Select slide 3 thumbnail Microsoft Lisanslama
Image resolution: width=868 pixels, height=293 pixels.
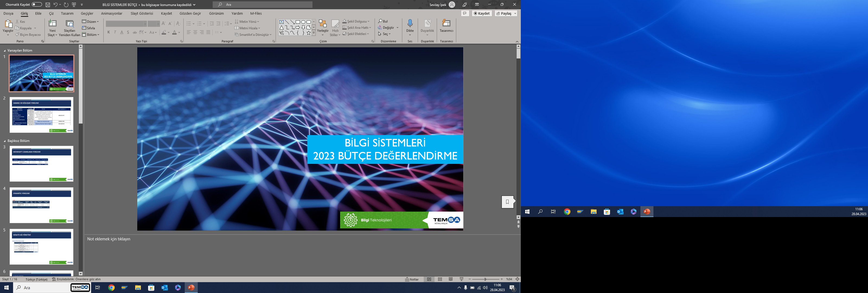coord(42,164)
